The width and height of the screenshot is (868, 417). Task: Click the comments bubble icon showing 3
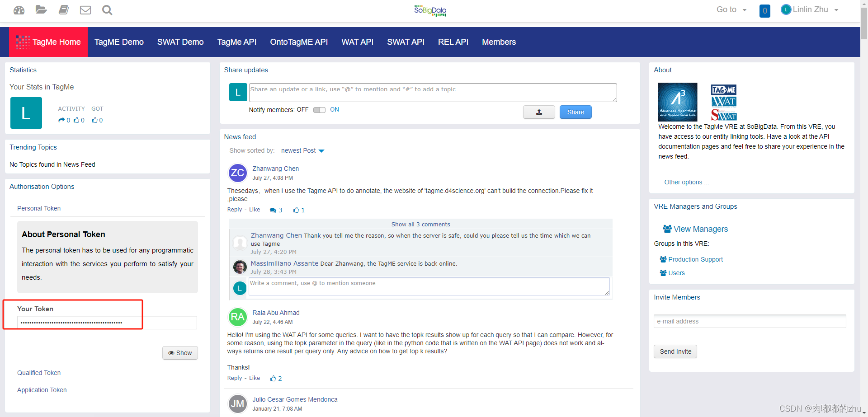(276, 210)
